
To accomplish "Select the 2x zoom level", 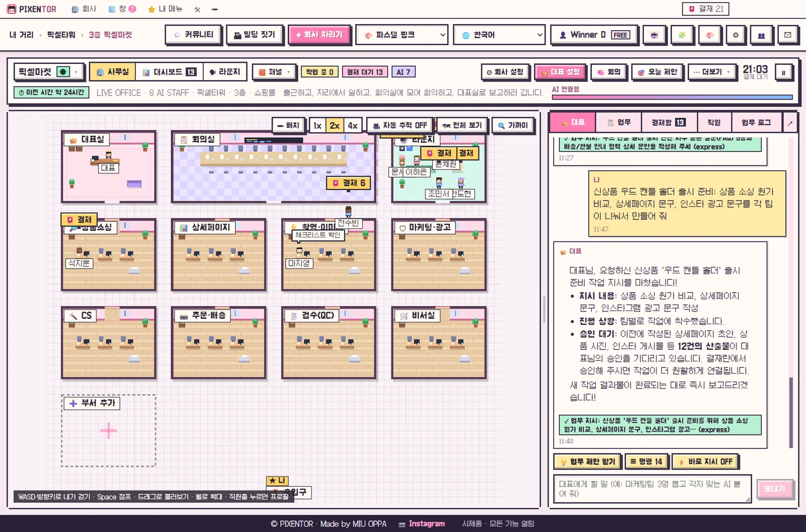I will (334, 125).
